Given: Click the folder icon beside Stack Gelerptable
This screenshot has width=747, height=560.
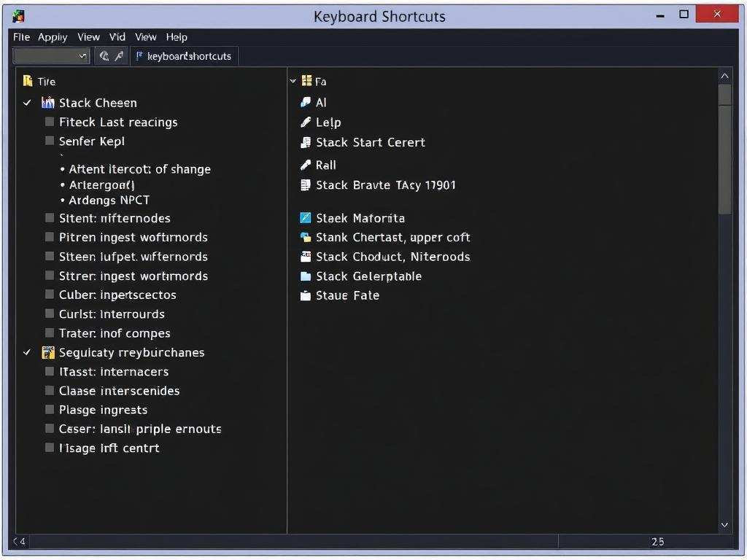Looking at the screenshot, I should [x=306, y=276].
